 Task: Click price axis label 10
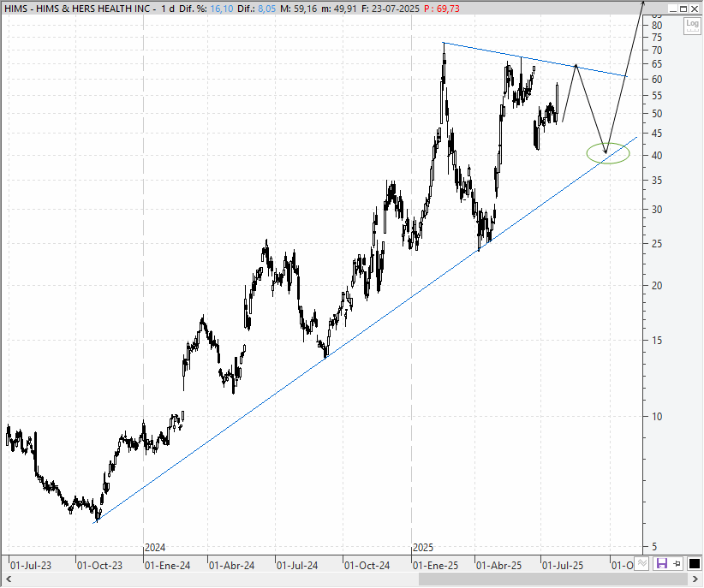(x=657, y=417)
